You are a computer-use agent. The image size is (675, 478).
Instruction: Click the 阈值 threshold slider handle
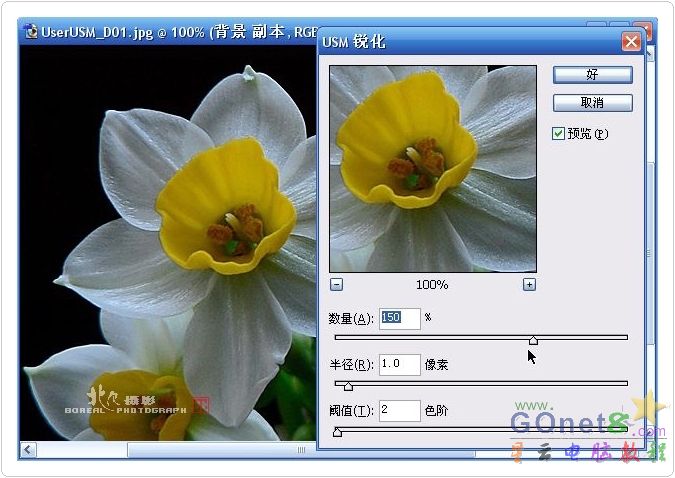click(x=337, y=432)
